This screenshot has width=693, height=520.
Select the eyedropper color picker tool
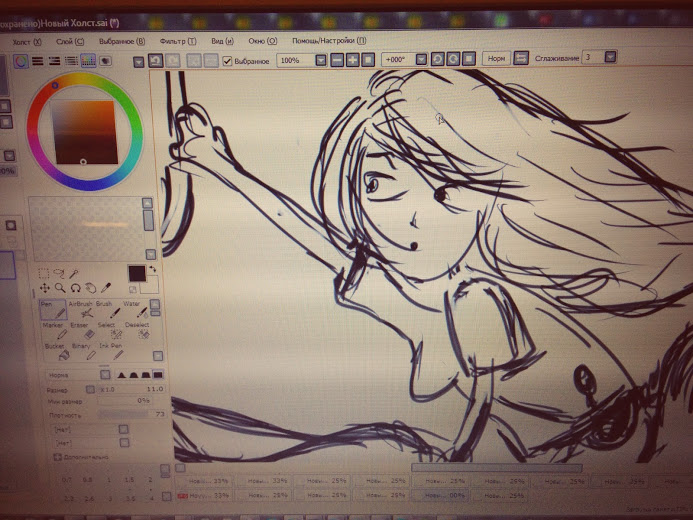point(106,288)
